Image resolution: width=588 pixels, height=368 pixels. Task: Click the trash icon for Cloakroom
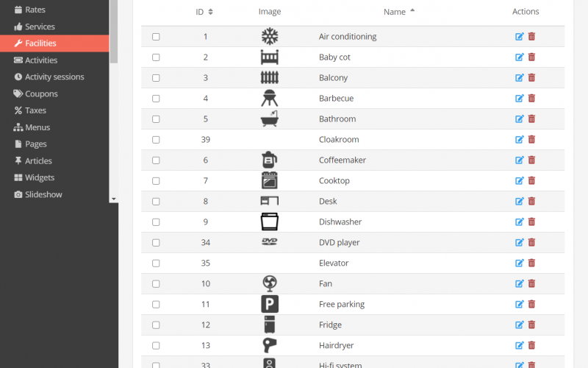point(531,139)
